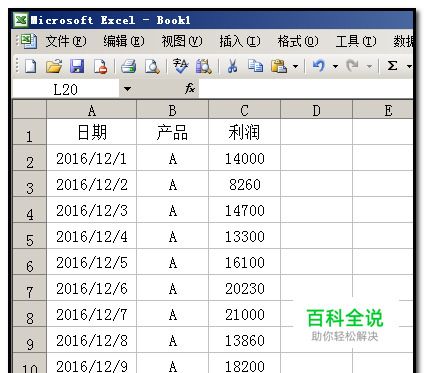
Task: Run the Spelling check icon
Action: [180, 66]
